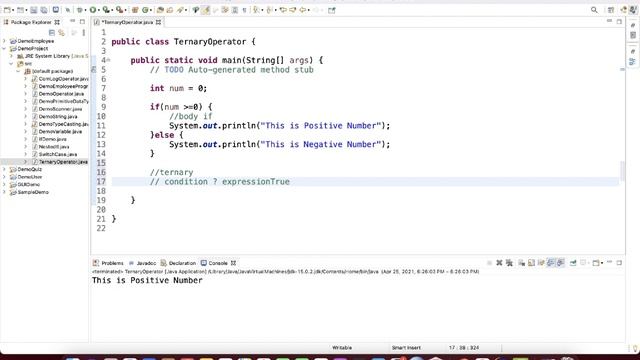Expand the DemoQuiz project
This screenshot has height=360, width=640.
[4, 169]
